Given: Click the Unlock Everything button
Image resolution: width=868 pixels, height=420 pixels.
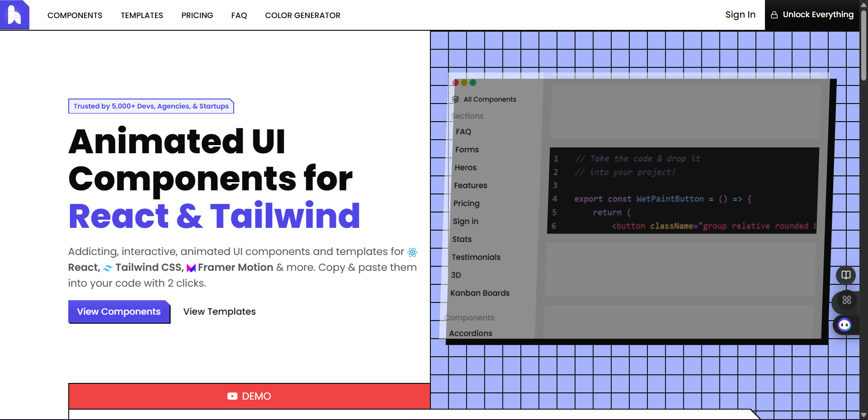Looking at the screenshot, I should point(812,14).
